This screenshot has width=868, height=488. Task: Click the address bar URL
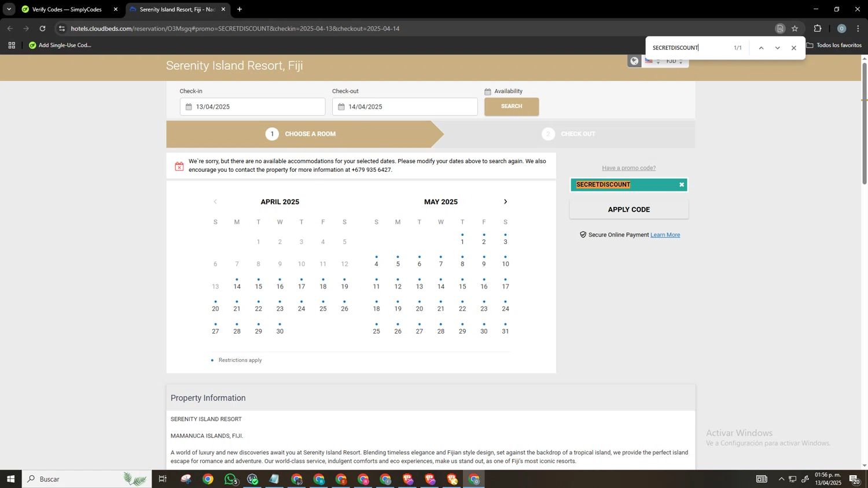pyautogui.click(x=235, y=28)
